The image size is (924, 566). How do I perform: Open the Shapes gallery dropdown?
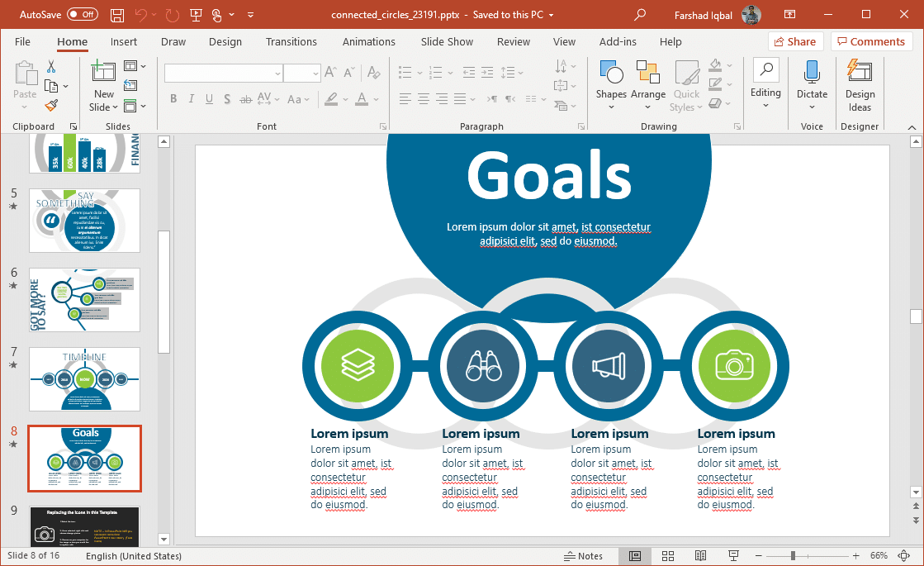pos(611,86)
